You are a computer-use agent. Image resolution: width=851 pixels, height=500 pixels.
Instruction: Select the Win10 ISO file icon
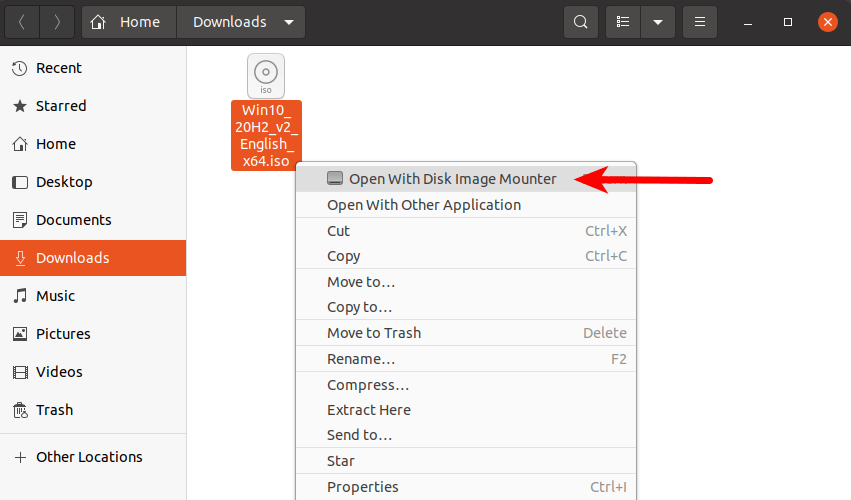click(x=265, y=75)
